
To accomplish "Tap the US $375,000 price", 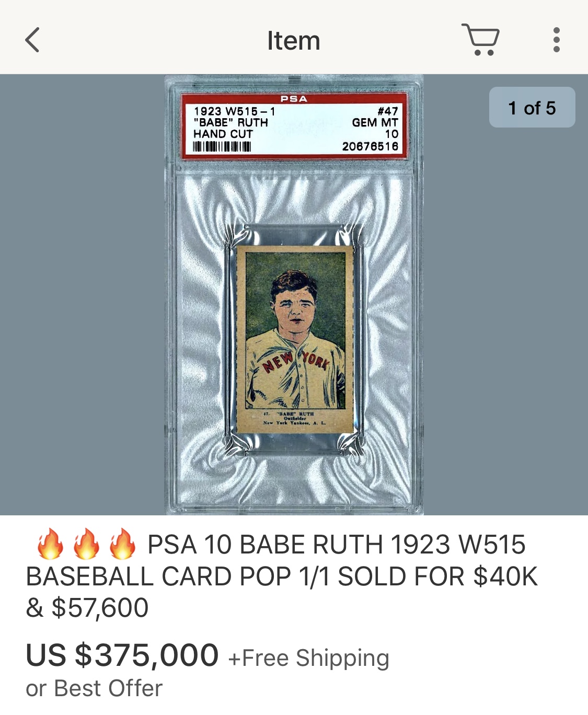I will 122,655.
